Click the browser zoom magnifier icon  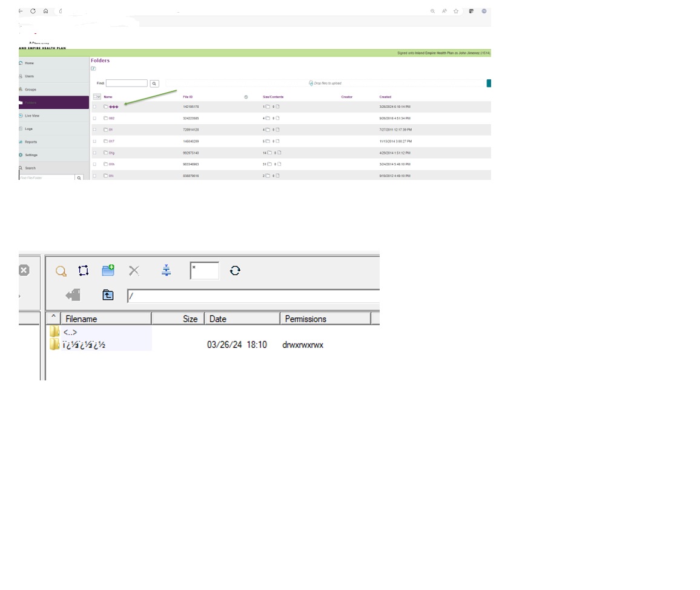tap(432, 11)
